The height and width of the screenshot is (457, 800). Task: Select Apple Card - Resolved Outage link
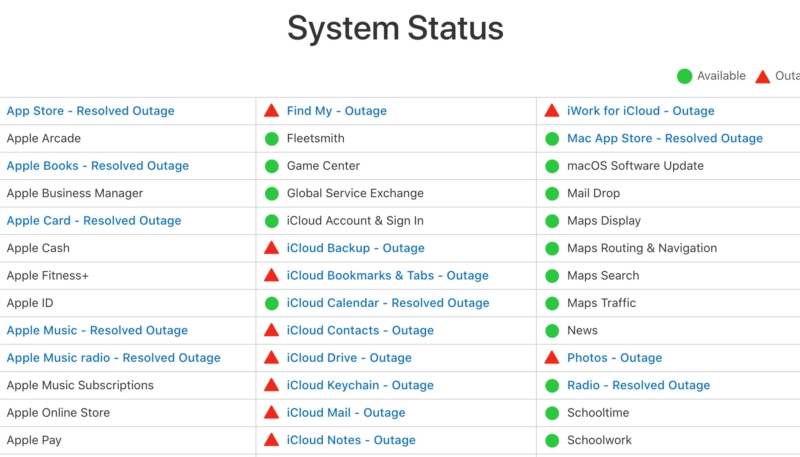pos(94,221)
